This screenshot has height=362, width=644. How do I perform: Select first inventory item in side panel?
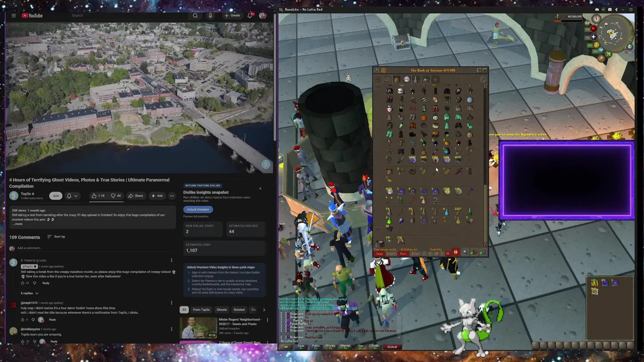coord(594,283)
